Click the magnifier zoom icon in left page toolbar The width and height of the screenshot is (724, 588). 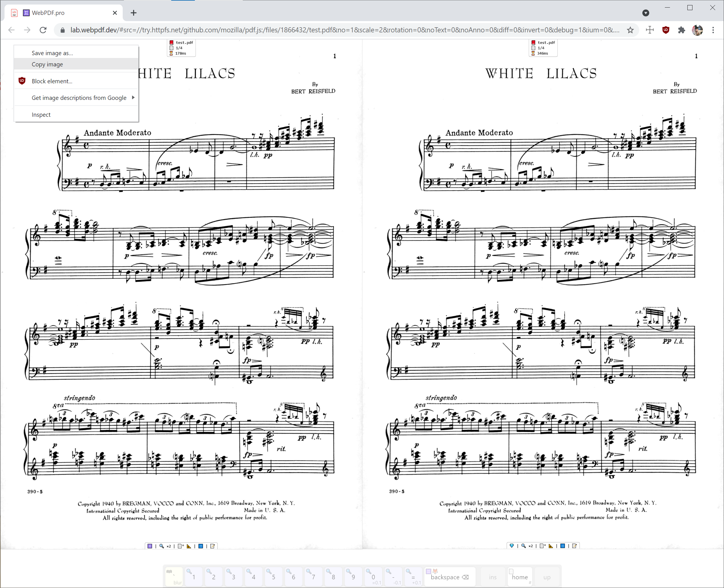click(162, 546)
